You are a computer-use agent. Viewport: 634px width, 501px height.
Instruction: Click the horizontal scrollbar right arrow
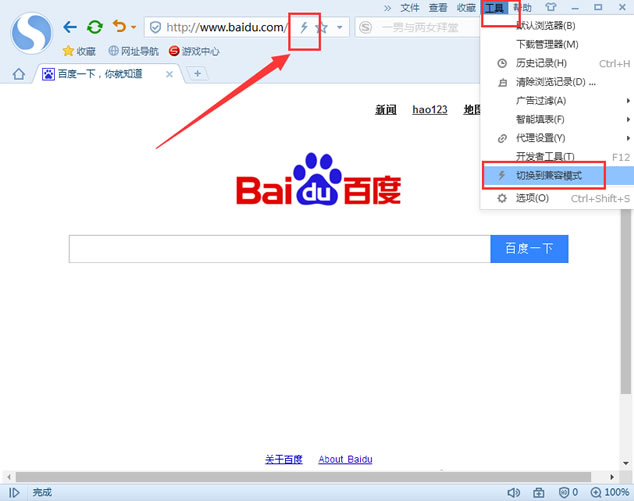point(612,477)
